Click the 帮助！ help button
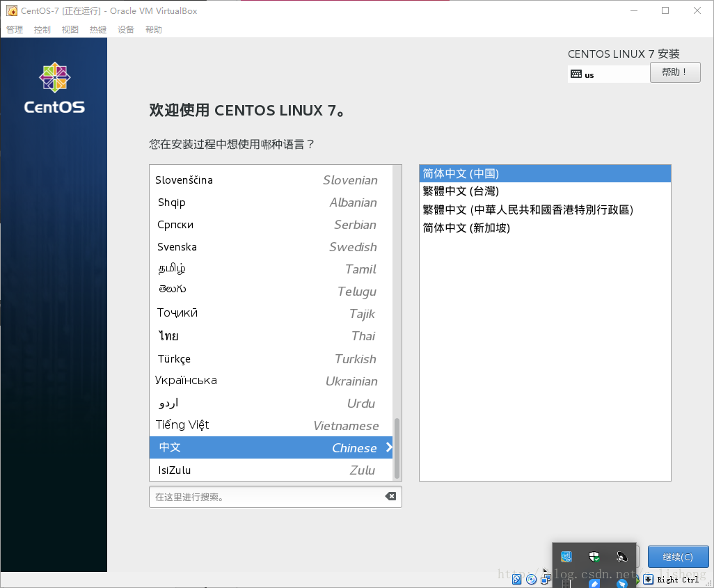The image size is (714, 588). click(x=675, y=72)
